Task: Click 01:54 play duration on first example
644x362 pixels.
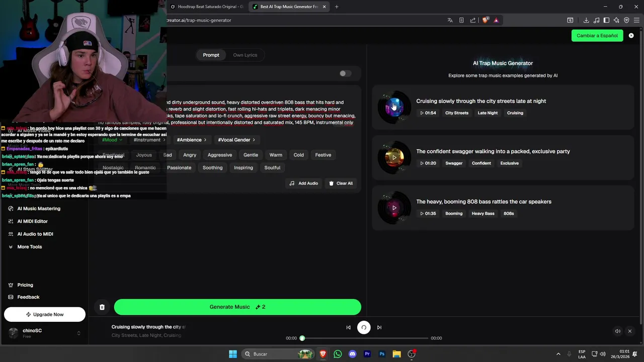Action: pos(428,113)
